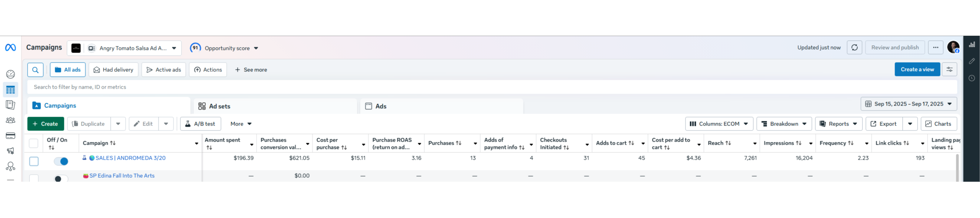Open the SP Edina Fall Into The Arts campaign
Screen dimensions: 980x218
pos(122,176)
